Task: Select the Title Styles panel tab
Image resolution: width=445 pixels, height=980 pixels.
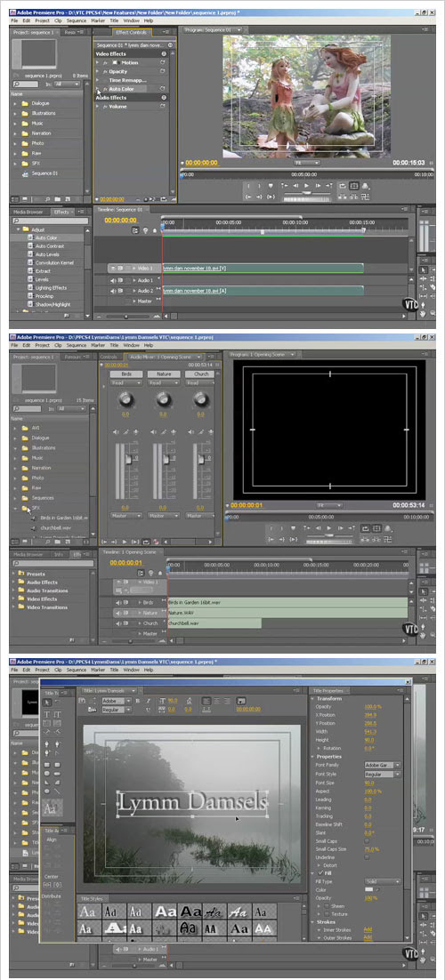Action: click(x=92, y=898)
